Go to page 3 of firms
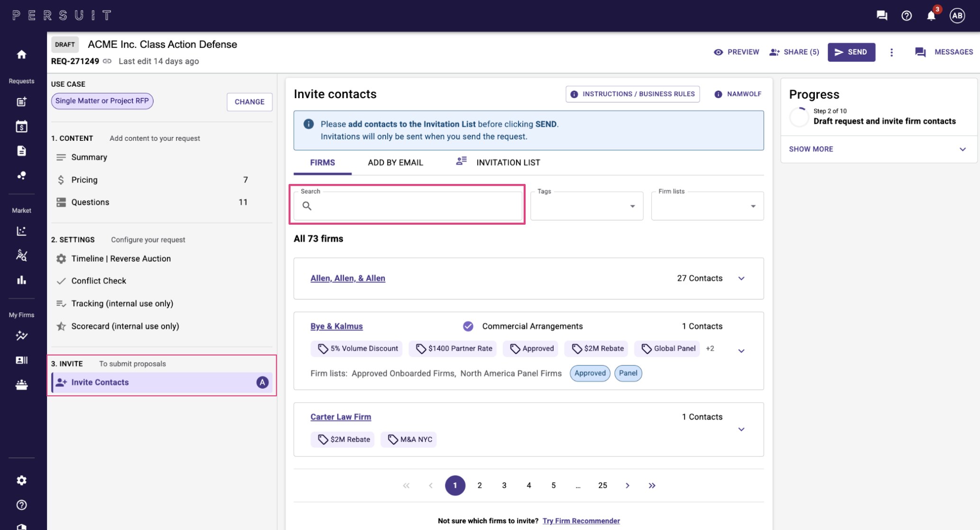This screenshot has height=530, width=980. 504,485
